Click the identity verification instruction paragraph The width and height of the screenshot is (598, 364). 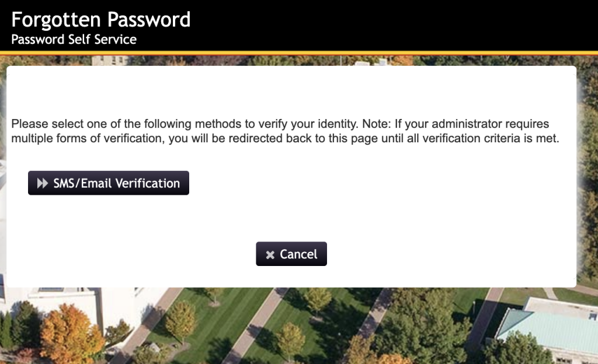[x=285, y=131]
